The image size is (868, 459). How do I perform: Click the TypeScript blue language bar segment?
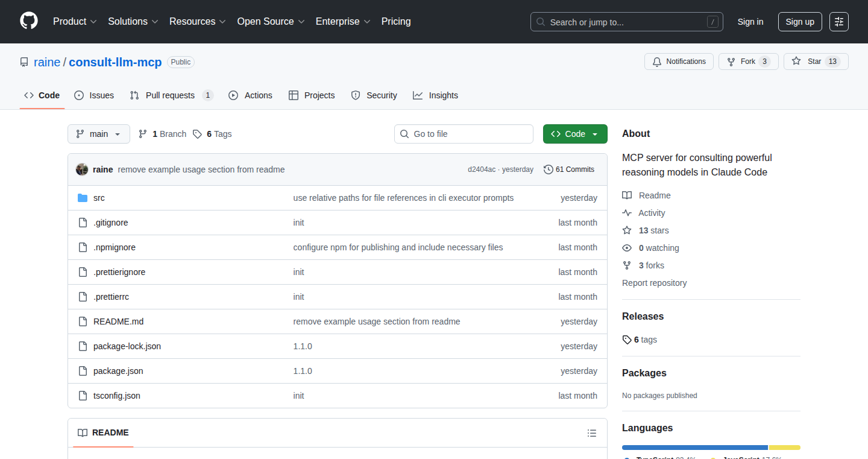click(695, 448)
